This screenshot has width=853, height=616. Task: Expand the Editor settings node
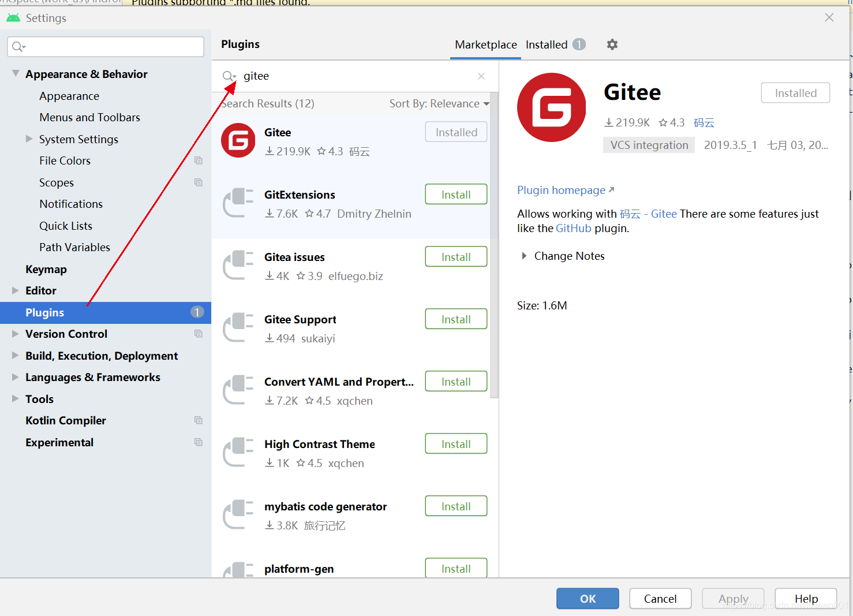tap(16, 290)
